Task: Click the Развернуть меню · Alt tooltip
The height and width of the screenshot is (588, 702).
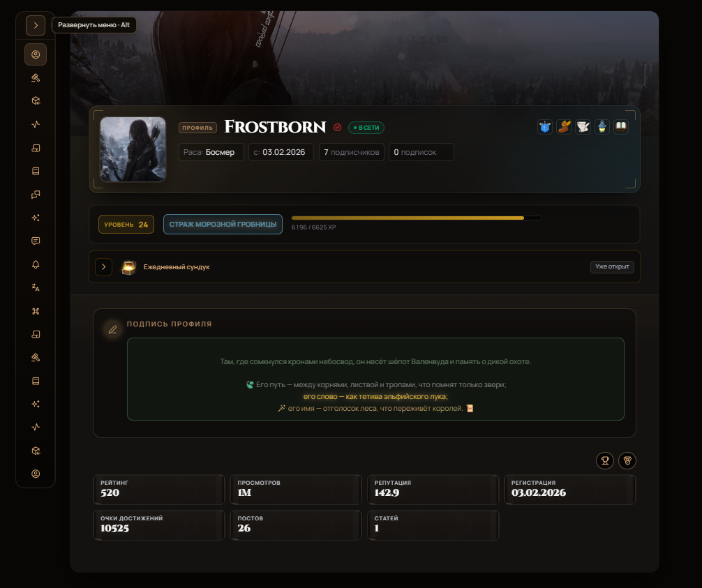Action: [94, 25]
